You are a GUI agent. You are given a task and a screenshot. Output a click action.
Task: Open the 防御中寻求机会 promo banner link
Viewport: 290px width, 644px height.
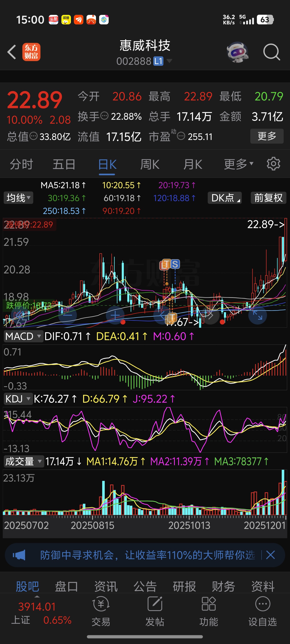pyautogui.click(x=148, y=555)
